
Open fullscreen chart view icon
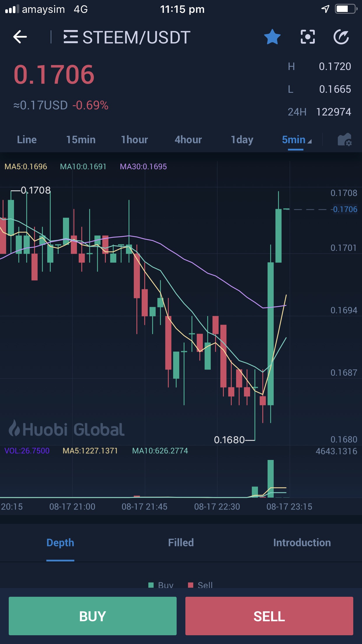point(307,37)
